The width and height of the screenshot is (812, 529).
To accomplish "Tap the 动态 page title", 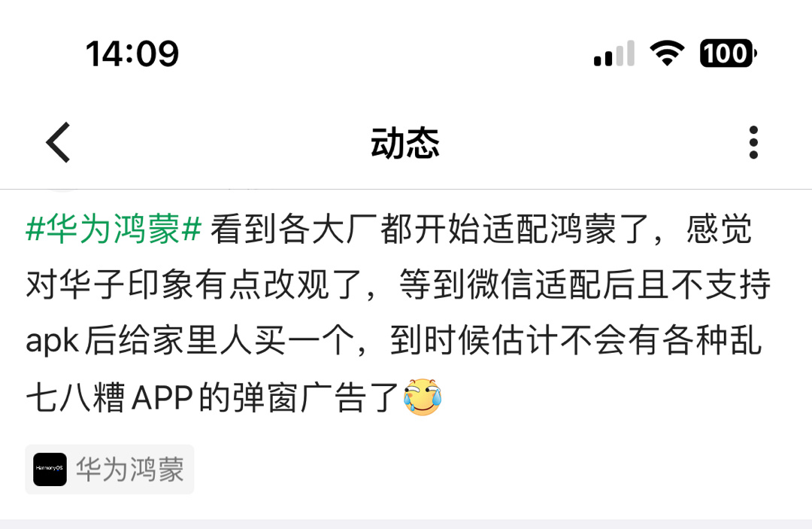I will point(405,143).
